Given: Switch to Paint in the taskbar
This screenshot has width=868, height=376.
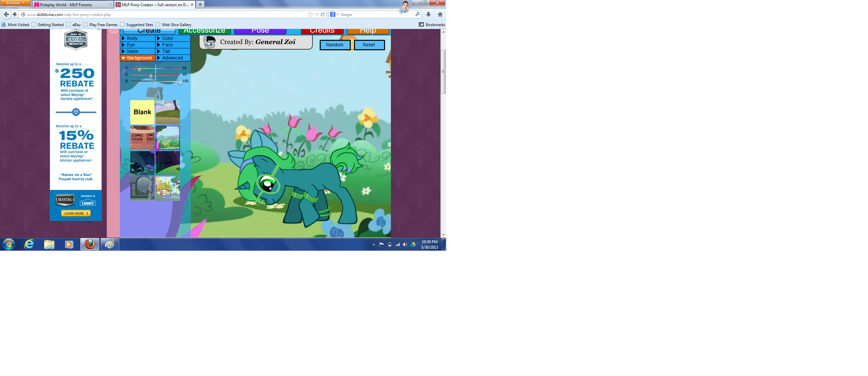Looking at the screenshot, I should pyautogui.click(x=110, y=244).
